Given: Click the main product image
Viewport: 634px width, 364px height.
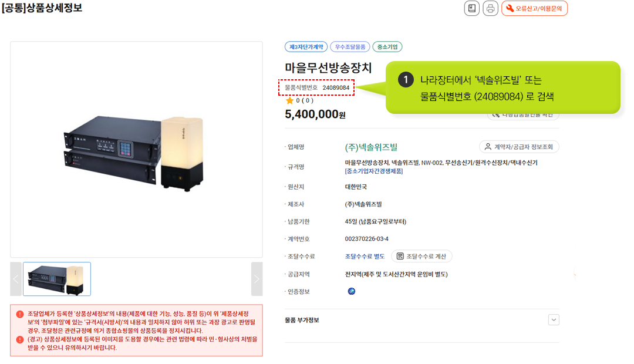Looking at the screenshot, I should pyautogui.click(x=136, y=150).
